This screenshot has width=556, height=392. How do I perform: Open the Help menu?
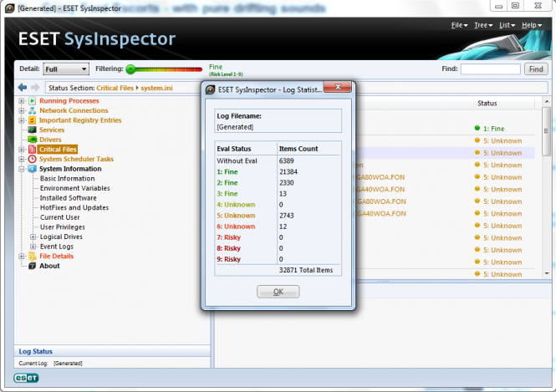point(532,25)
